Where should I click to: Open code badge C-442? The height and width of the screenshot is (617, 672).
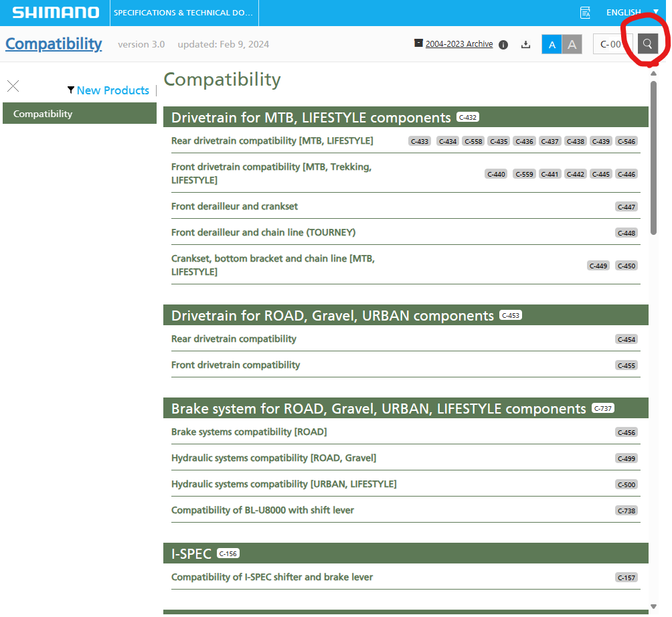click(x=576, y=174)
